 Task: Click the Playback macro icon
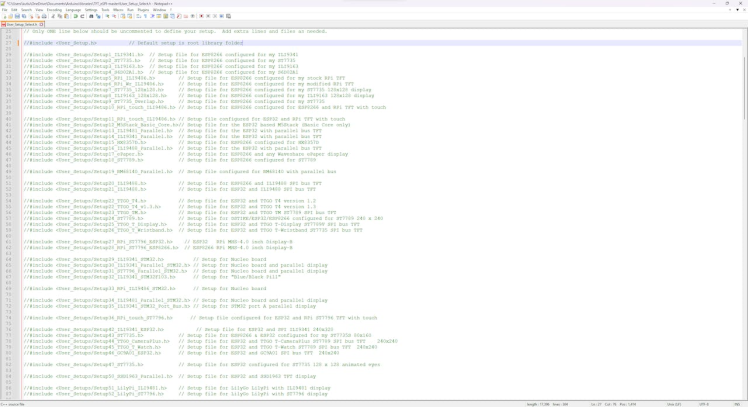215,16
